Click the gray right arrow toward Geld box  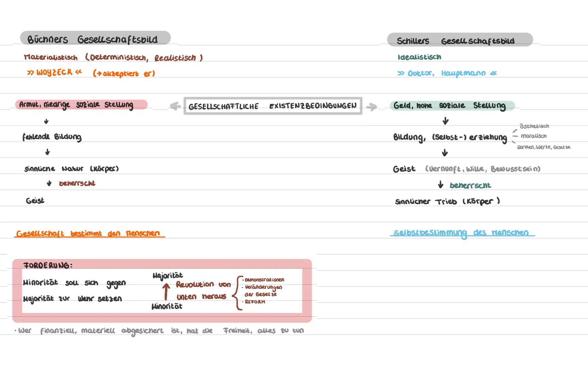point(372,107)
